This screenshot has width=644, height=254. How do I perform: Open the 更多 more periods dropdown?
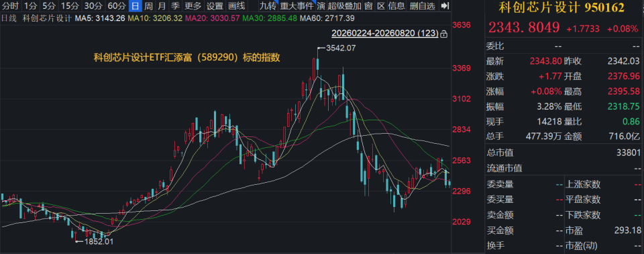pyautogui.click(x=193, y=6)
